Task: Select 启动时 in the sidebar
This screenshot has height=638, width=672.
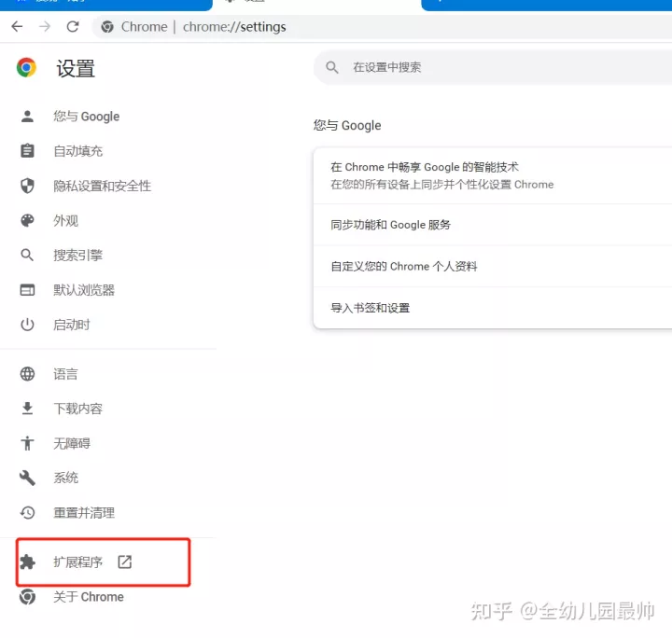Action: (x=72, y=325)
